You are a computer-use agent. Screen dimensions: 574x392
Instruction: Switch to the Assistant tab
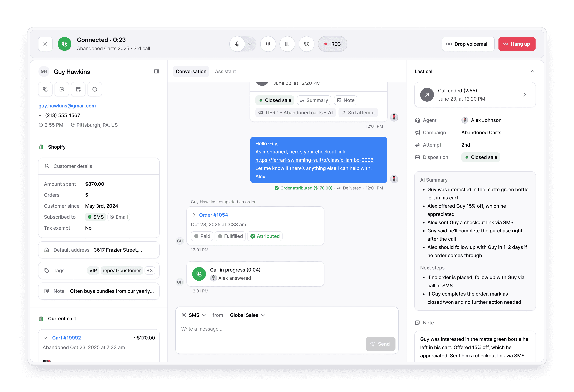tap(225, 71)
